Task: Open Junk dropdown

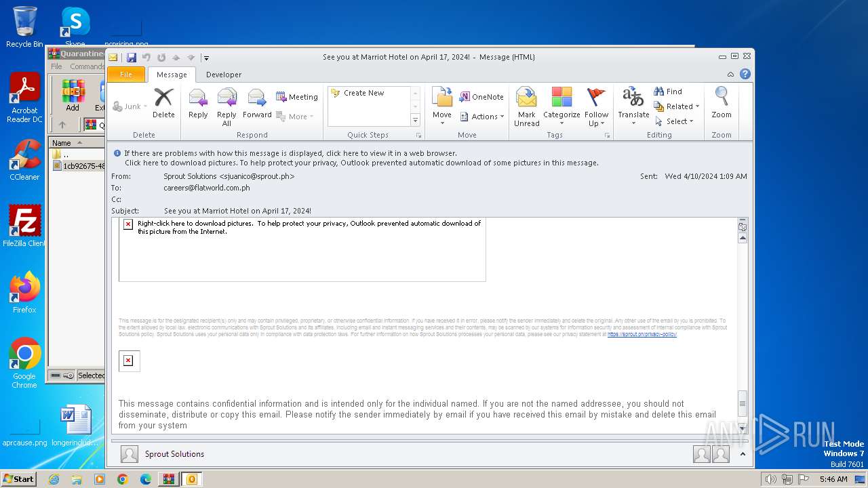Action: coord(130,106)
